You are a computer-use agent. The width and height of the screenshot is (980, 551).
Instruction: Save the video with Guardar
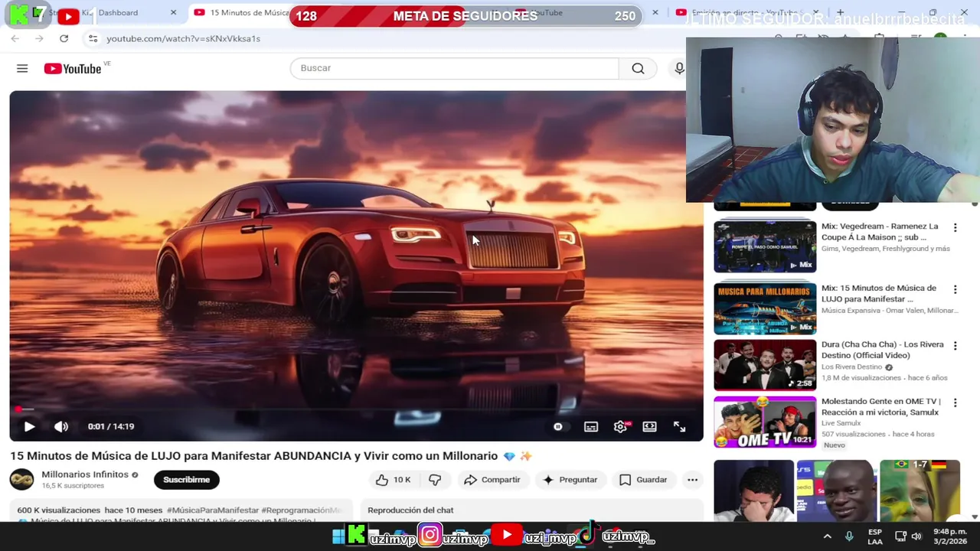[x=643, y=480]
